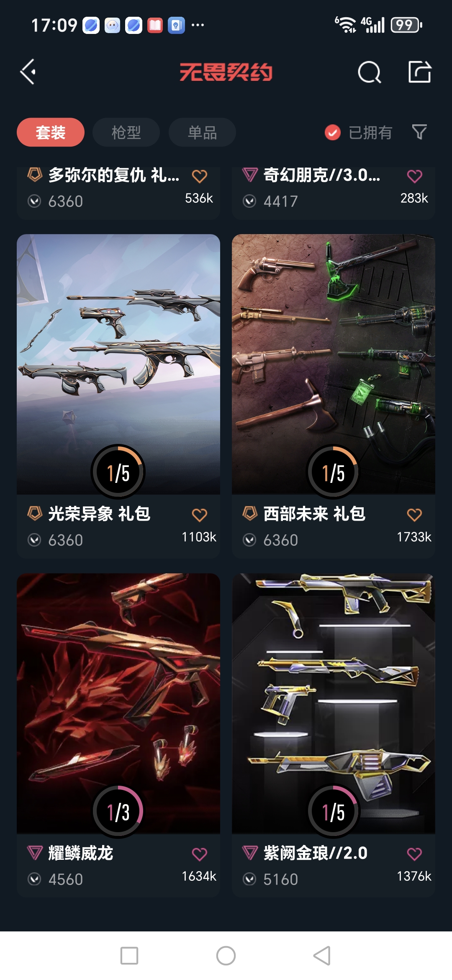The height and width of the screenshot is (980, 452).
Task: Click the 耀鳞威龙 bundle title
Action: [x=81, y=853]
